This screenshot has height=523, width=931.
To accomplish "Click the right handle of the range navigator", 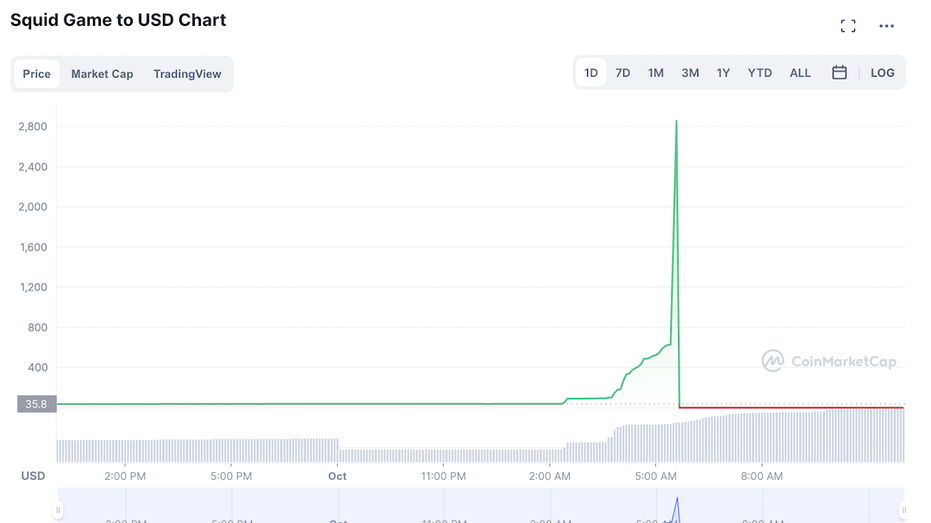I will click(x=904, y=511).
